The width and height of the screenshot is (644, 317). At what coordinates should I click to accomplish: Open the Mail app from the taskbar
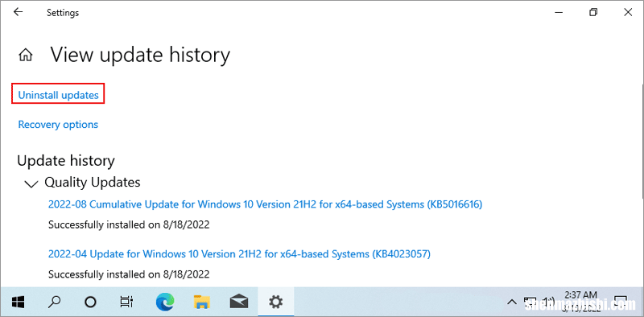(x=239, y=303)
